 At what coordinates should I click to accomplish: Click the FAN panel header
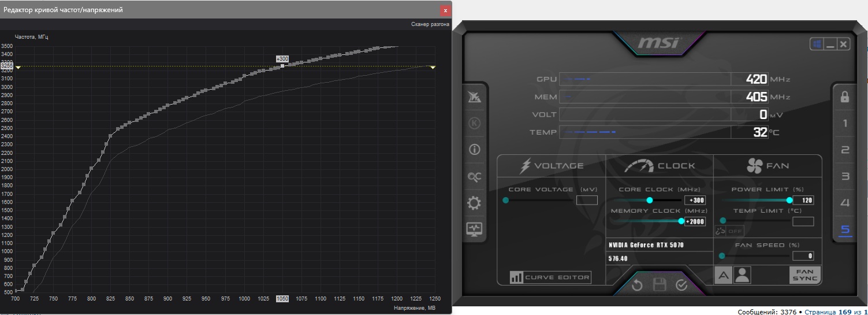coord(768,166)
